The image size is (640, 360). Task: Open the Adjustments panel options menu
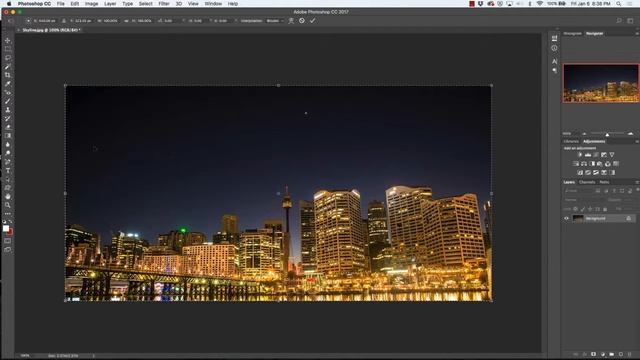637,142
